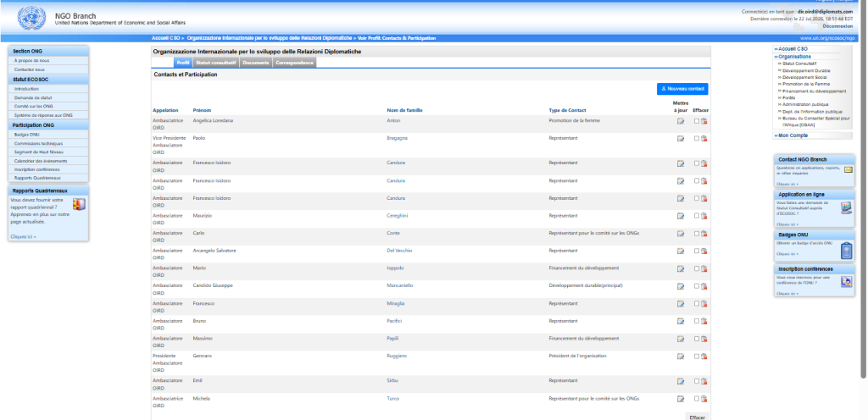Edit Miraglia using the update icon

681,304
